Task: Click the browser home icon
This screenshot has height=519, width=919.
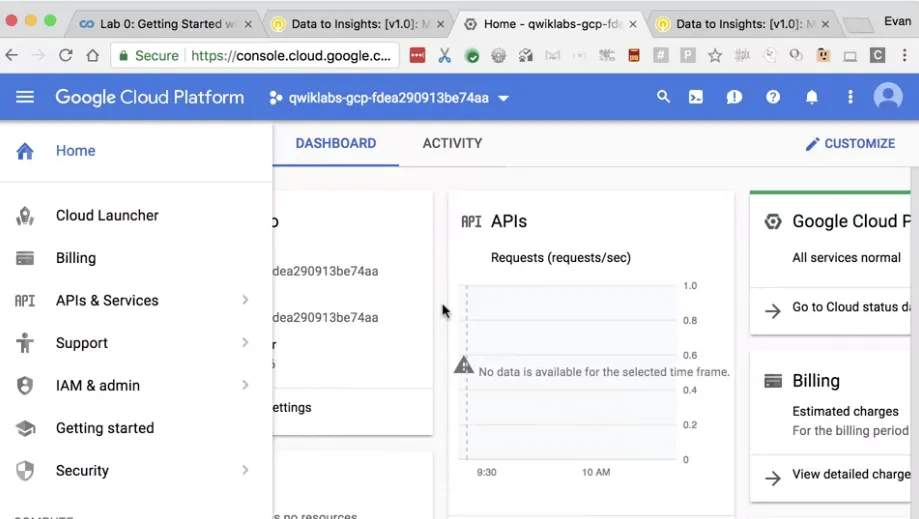Action: [x=93, y=56]
